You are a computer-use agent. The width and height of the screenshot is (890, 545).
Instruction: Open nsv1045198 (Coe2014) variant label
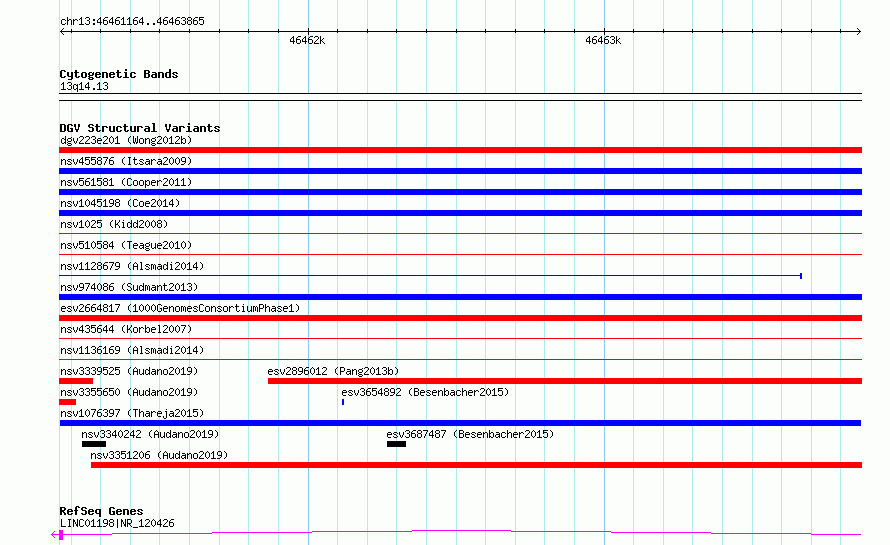point(120,203)
